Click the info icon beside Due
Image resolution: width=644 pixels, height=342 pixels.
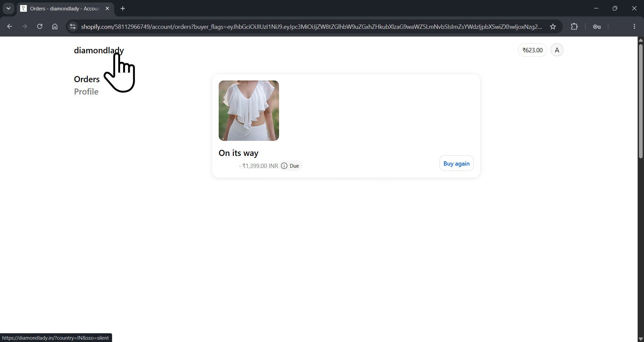[x=284, y=166]
